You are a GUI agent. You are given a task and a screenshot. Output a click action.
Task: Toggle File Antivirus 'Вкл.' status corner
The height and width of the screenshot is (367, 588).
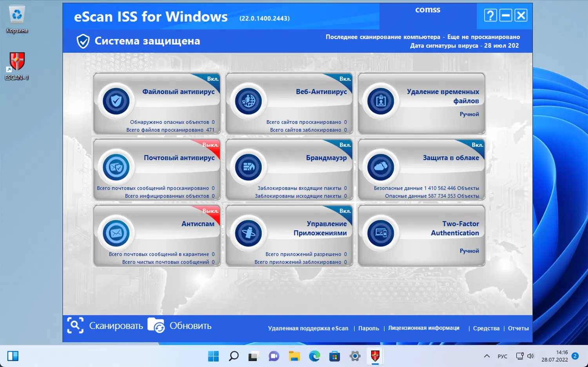point(213,79)
